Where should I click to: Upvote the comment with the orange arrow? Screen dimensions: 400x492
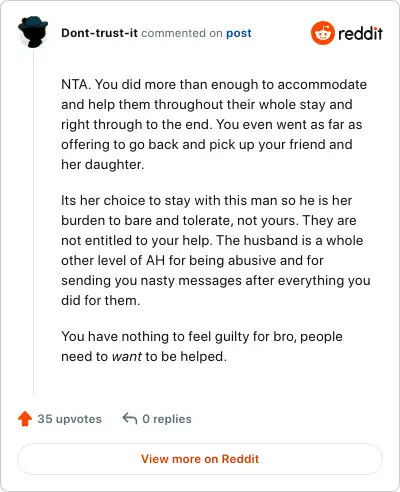[x=25, y=419]
